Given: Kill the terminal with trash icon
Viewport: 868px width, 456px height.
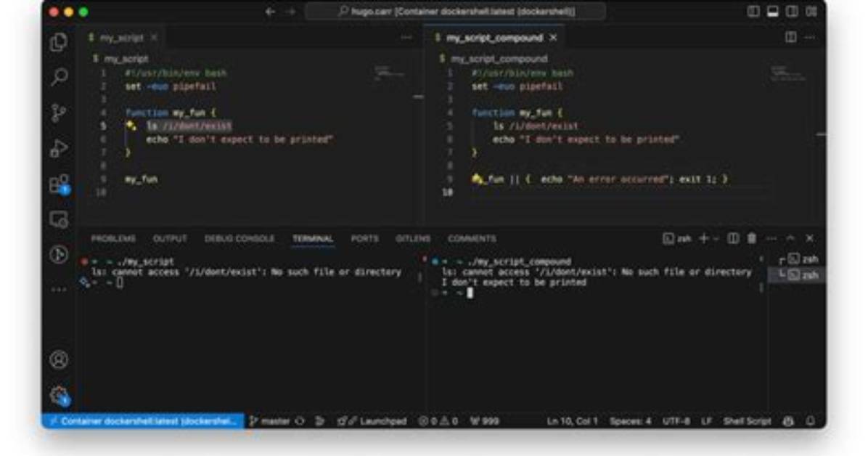Looking at the screenshot, I should (x=752, y=238).
